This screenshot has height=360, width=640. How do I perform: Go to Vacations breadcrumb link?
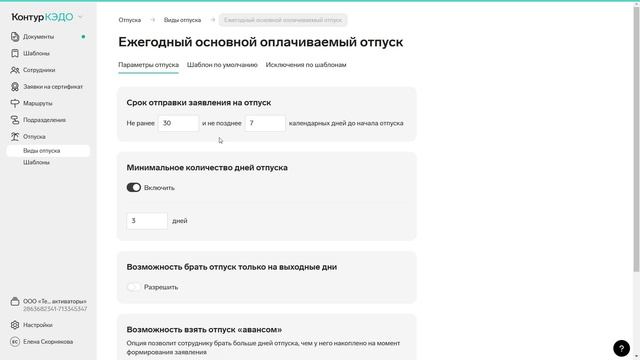click(130, 20)
